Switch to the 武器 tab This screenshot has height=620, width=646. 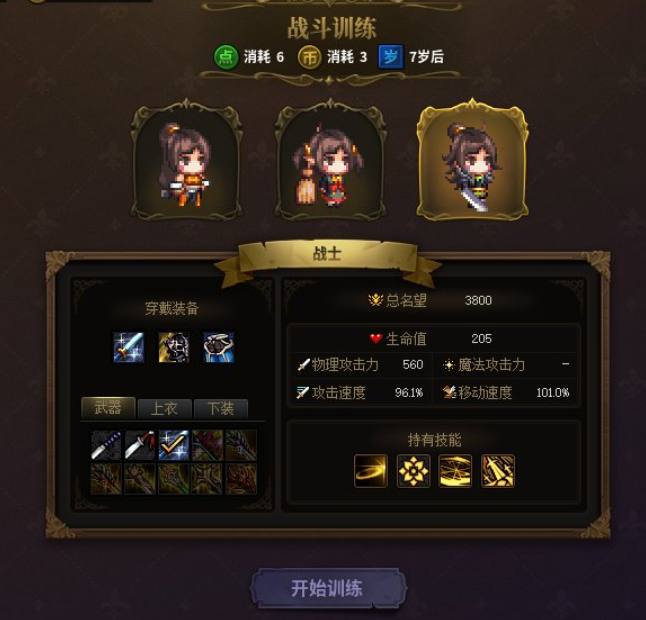pos(108,408)
